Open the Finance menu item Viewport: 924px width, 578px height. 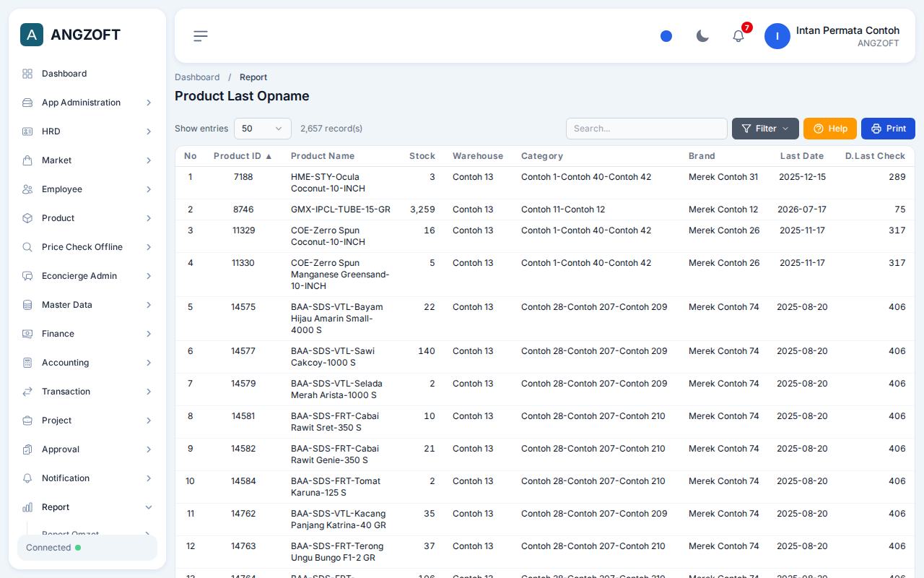point(87,334)
